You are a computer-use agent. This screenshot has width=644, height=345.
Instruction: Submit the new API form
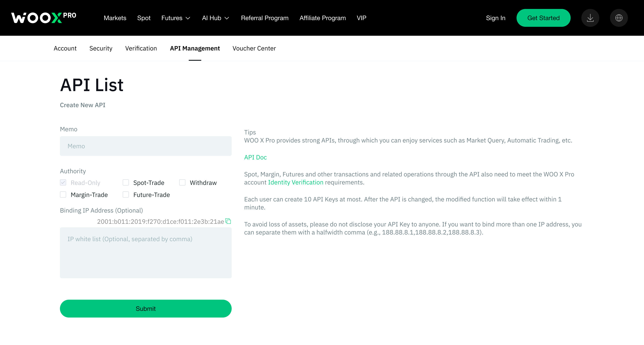pos(146,309)
